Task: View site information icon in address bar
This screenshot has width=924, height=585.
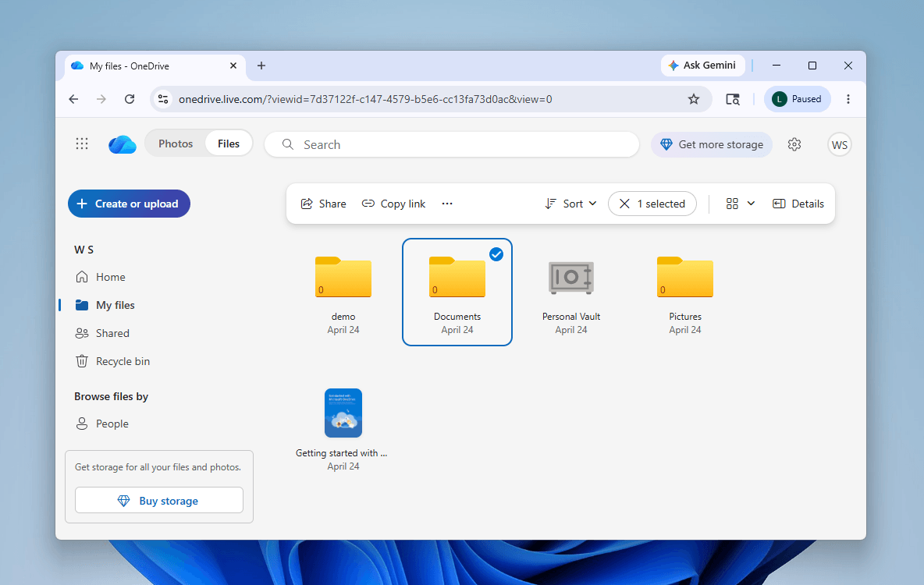Action: point(163,99)
